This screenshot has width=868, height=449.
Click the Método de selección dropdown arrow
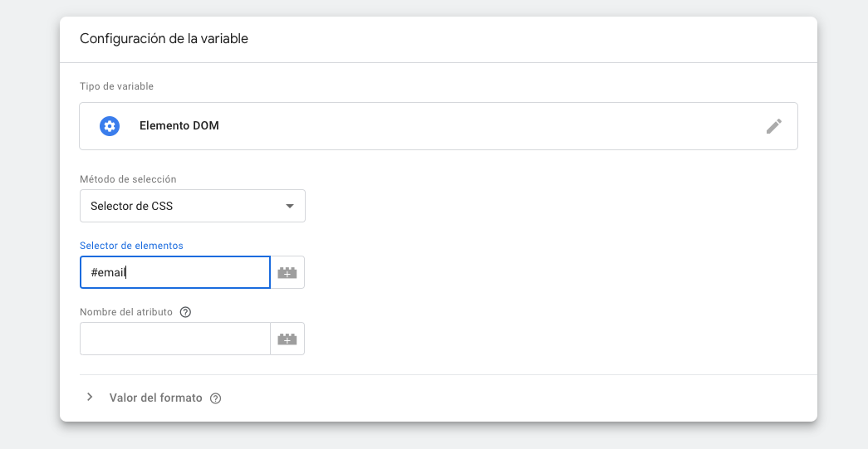pyautogui.click(x=289, y=206)
